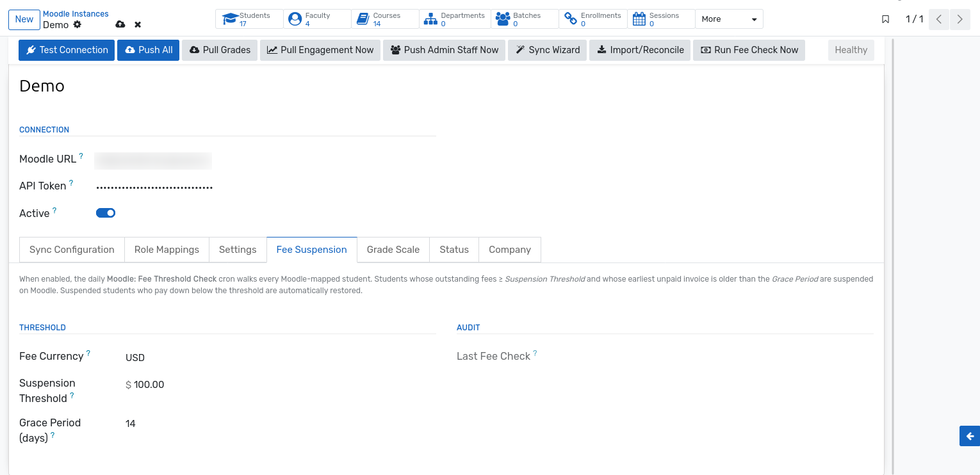The height and width of the screenshot is (475, 980).
Task: Switch to the Sync Configuration tab
Action: tap(72, 250)
